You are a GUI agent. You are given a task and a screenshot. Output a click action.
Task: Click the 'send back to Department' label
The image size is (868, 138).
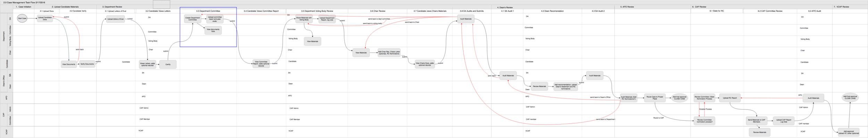point(606,119)
